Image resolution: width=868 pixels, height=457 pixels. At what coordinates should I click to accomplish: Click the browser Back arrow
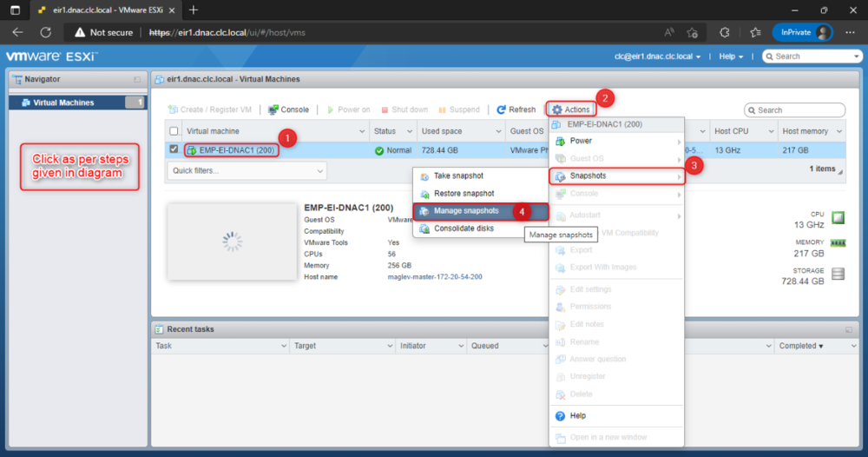(x=17, y=33)
